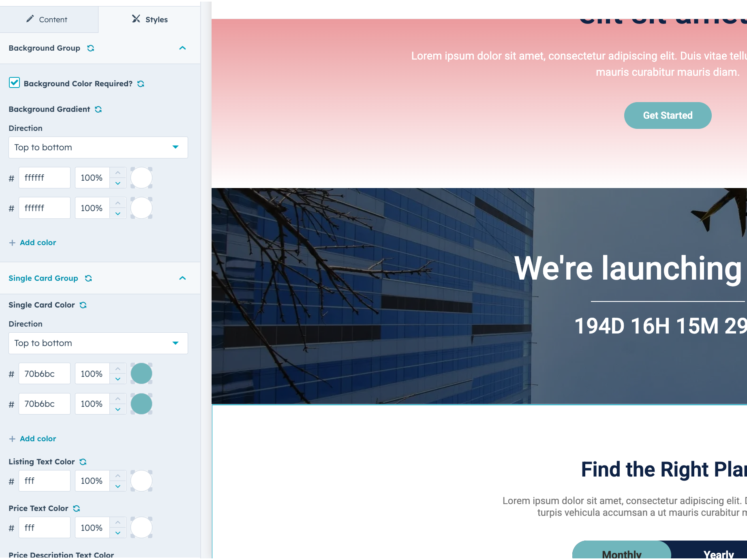Edit the Listing Text Color hex value
Screen dimensions: 747x560
pos(45,481)
